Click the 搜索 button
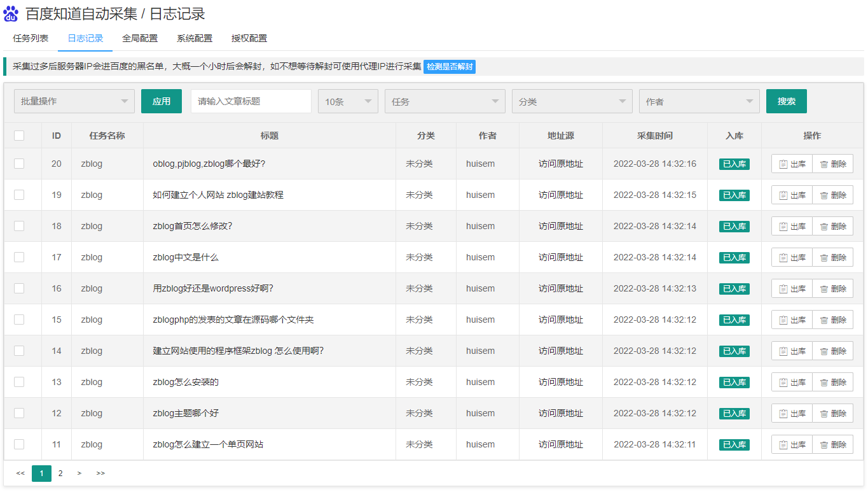The height and width of the screenshot is (492, 868). [787, 101]
